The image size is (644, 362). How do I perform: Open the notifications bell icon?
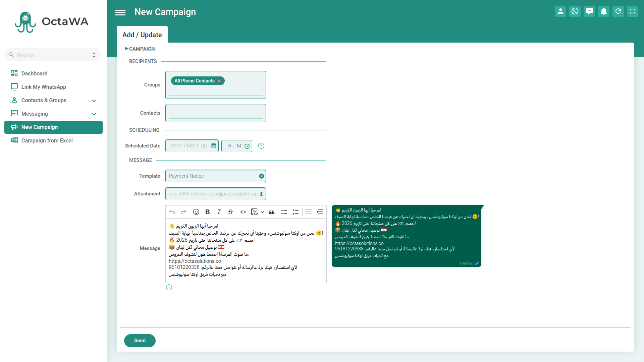click(x=604, y=11)
